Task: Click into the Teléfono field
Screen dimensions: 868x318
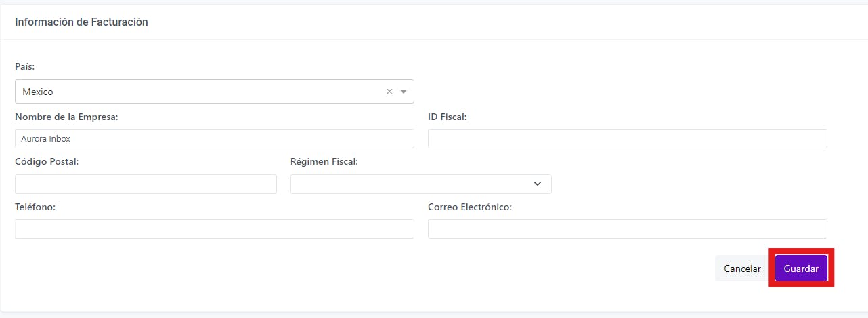Action: click(x=215, y=228)
